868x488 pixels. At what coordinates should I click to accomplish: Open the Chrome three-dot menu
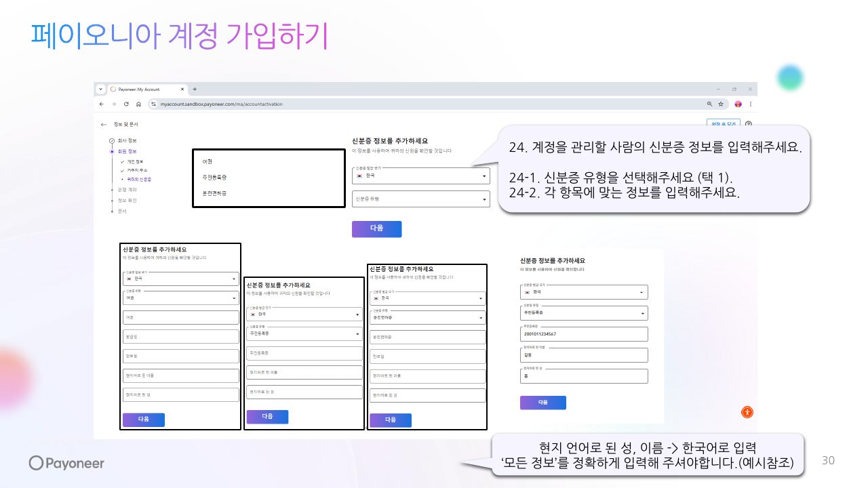click(750, 104)
